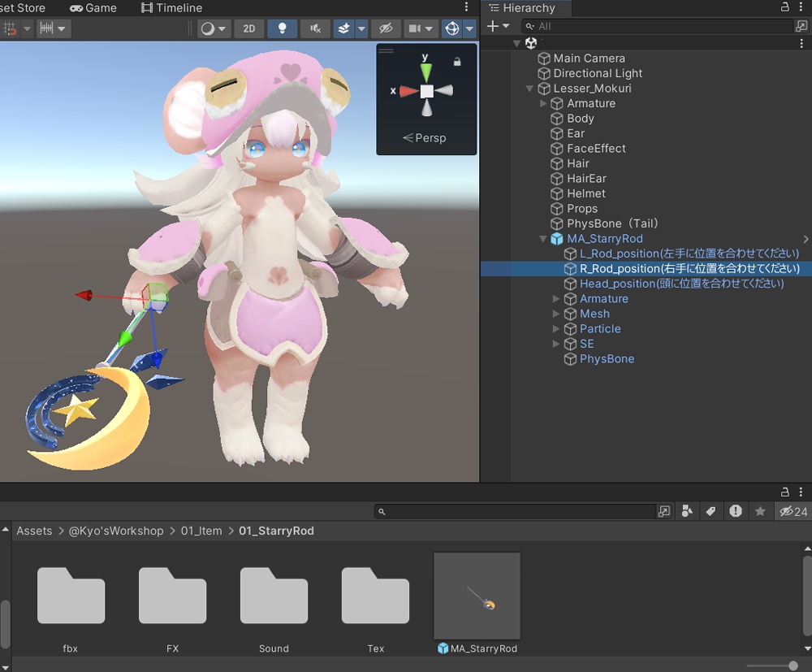Expand the Particle object
Viewport: 812px width, 672px height.
555,329
